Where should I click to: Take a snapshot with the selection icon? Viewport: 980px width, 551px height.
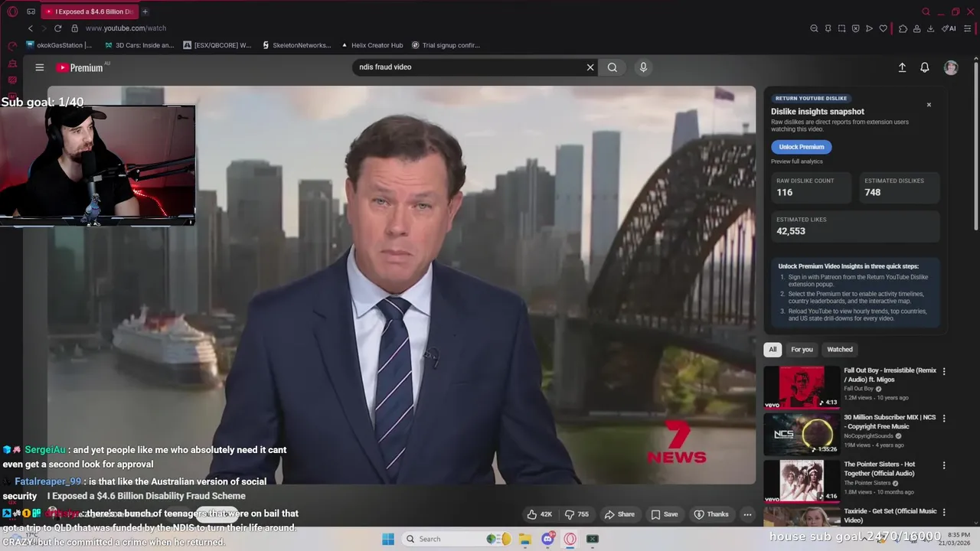(841, 28)
